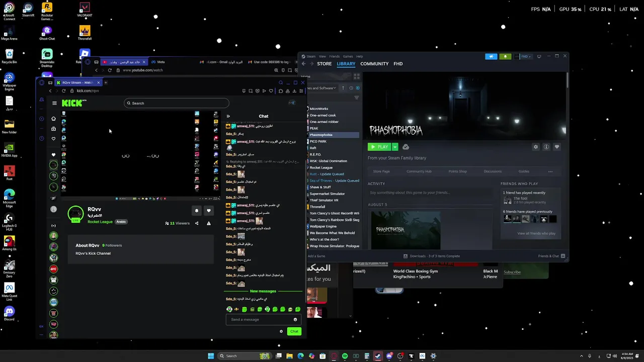Open more options ellipsis in Phasmophobia links
This screenshot has width=644, height=362.
click(550, 171)
